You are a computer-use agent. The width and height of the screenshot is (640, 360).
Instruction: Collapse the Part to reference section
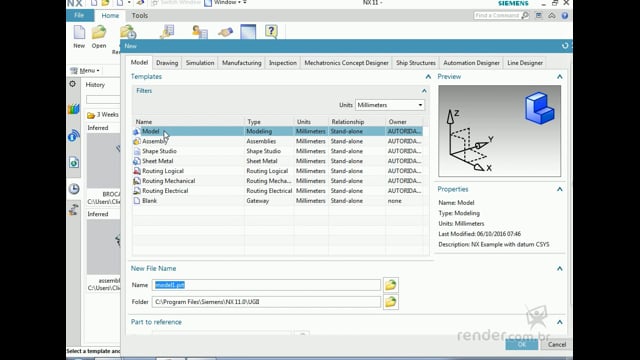point(560,322)
